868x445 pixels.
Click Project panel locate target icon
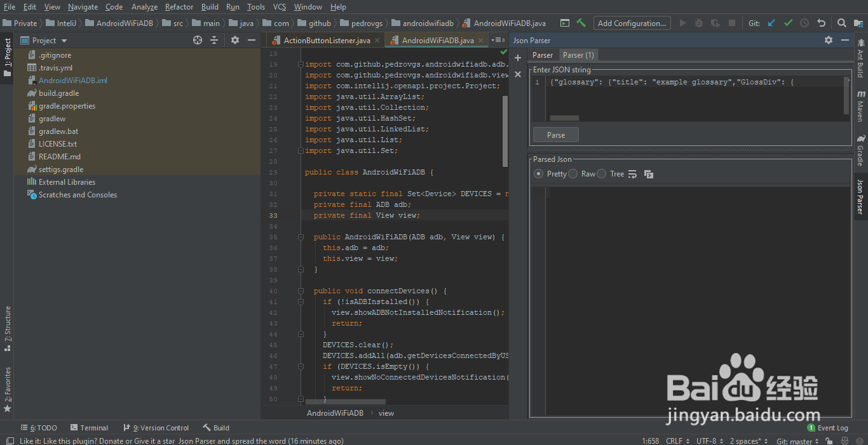click(198, 40)
